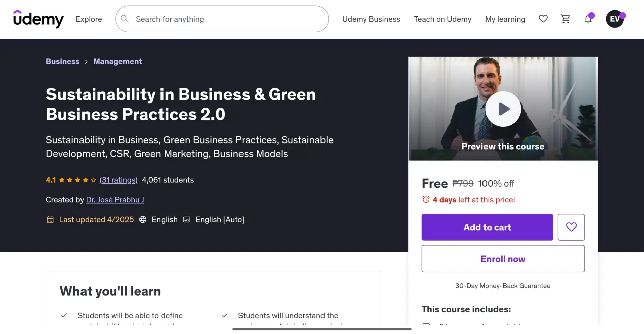Viewport: 644px width, 334px height.
Task: Click Enroll now button
Action: [x=503, y=259]
